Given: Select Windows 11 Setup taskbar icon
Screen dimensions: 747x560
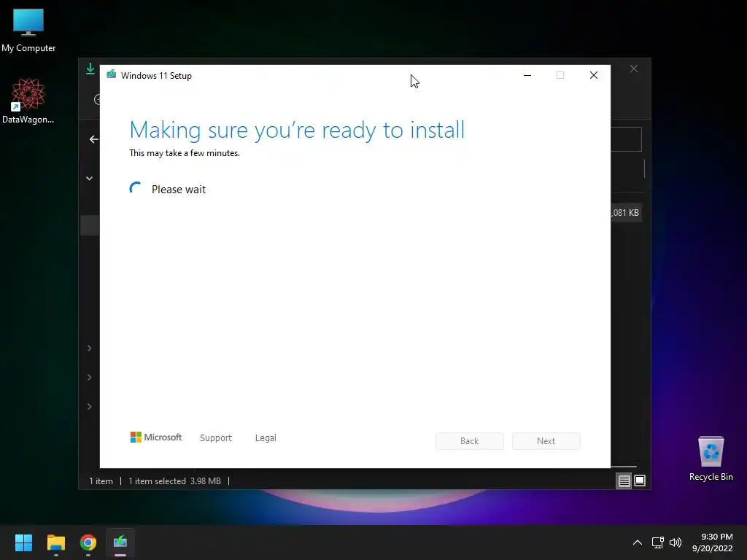Looking at the screenshot, I should tap(120, 542).
